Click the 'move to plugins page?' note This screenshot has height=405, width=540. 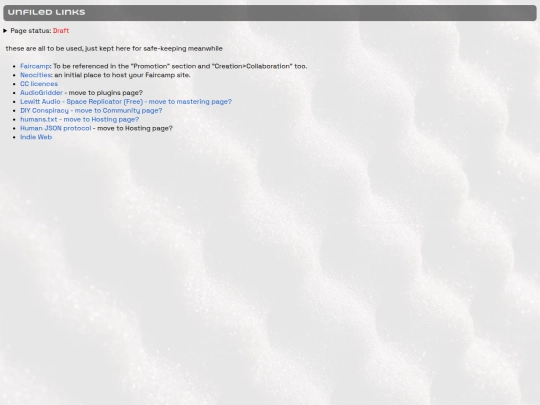pyautogui.click(x=106, y=93)
